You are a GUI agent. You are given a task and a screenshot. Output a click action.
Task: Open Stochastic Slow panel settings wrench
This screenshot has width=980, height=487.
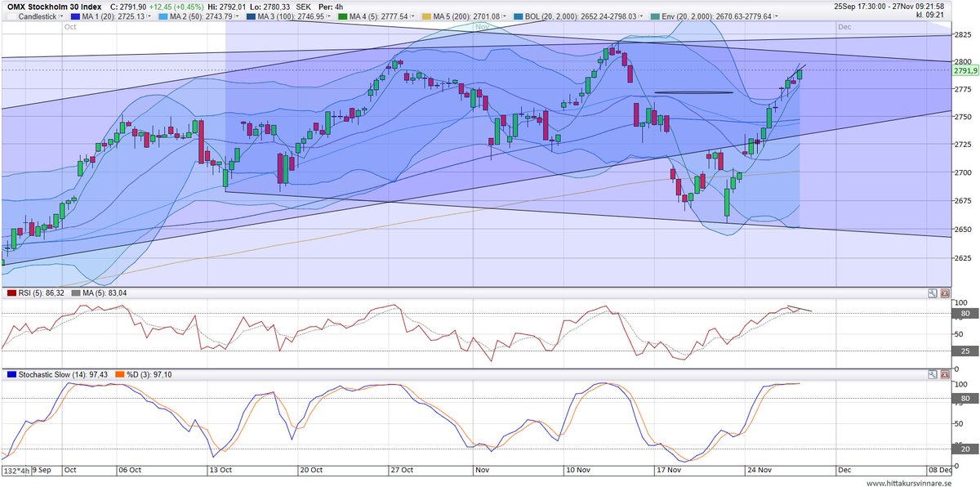[932, 374]
